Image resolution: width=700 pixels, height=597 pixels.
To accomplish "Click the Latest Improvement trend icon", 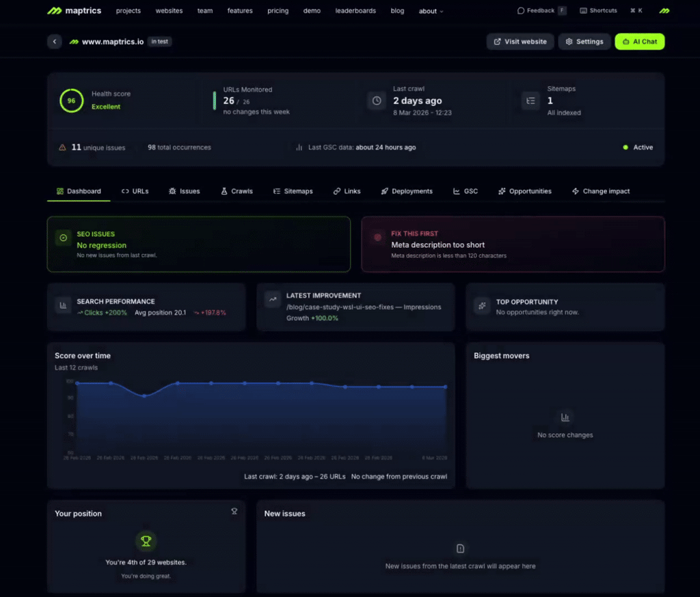I will [272, 299].
